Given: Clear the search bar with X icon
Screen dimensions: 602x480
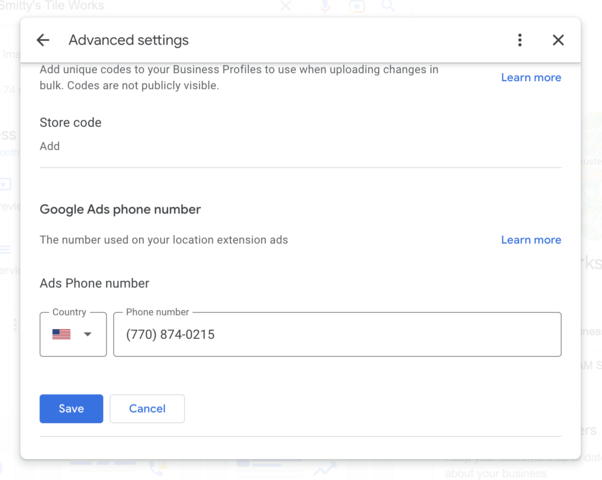Looking at the screenshot, I should tap(286, 6).
